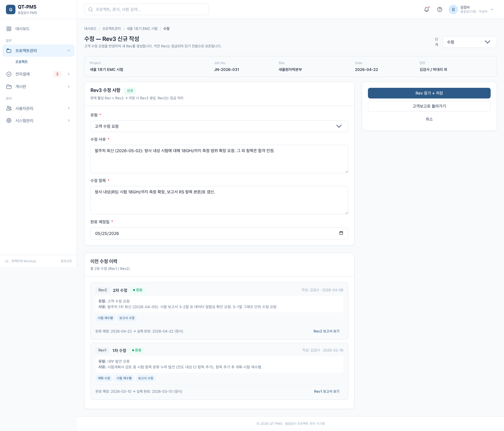Collapse the 프로젝트관리 menu chevron
This screenshot has width=504, height=431.
[x=69, y=51]
